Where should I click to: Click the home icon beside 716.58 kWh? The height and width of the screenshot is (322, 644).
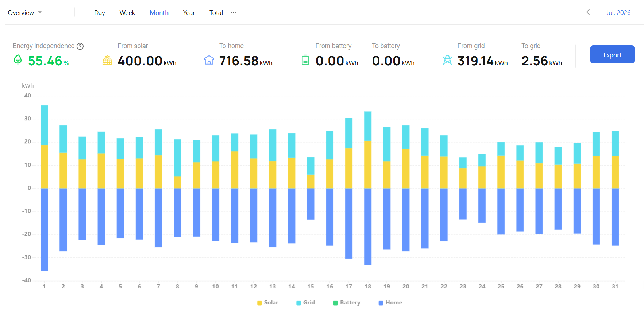pyautogui.click(x=209, y=60)
